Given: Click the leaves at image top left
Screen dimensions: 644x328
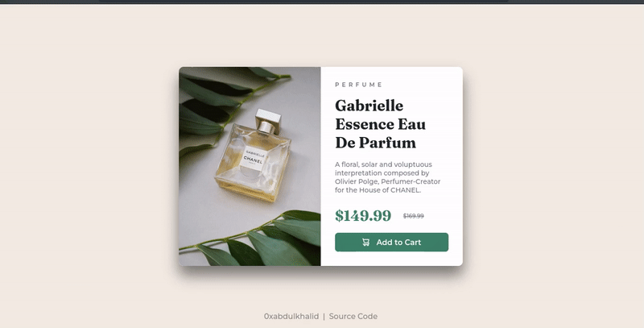Looking at the screenshot, I should click(x=213, y=109).
